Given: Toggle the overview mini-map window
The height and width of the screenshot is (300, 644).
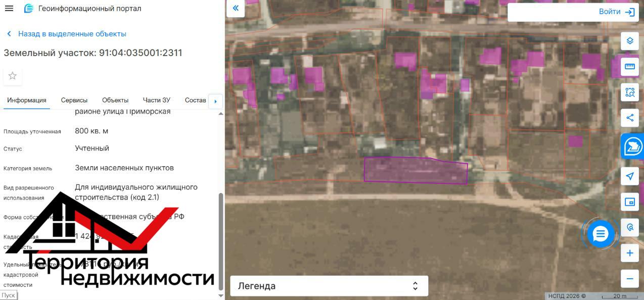Looking at the screenshot, I should click(629, 202).
